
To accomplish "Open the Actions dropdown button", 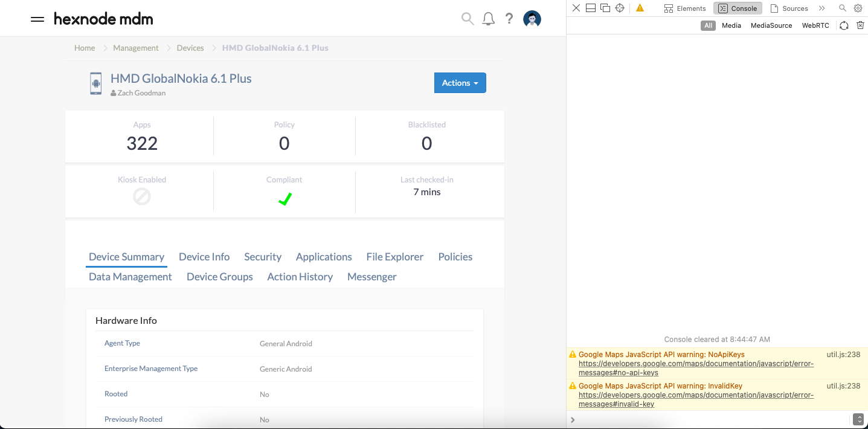I will [460, 83].
